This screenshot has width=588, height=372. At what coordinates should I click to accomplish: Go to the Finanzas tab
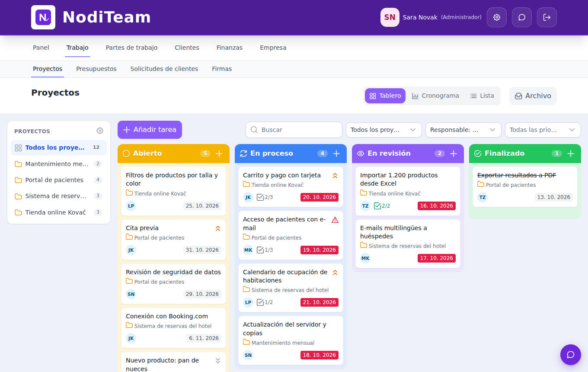point(230,48)
